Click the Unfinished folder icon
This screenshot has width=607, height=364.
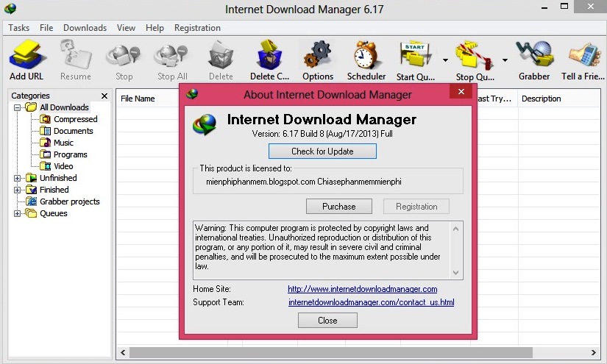[32, 178]
